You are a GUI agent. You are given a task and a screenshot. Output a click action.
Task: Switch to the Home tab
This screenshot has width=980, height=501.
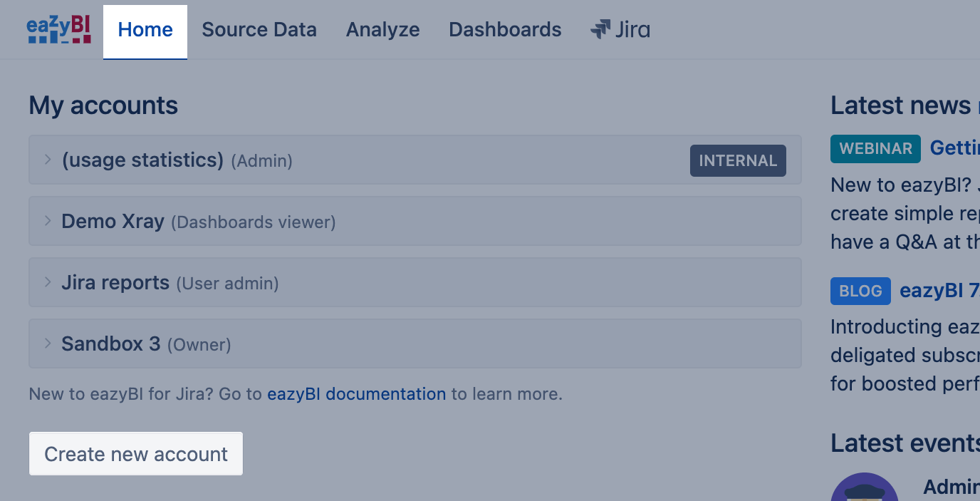coord(145,30)
